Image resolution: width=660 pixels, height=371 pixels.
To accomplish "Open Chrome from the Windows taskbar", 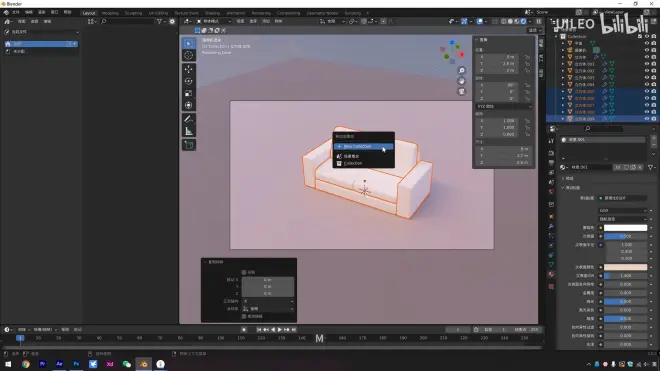I will pos(26,364).
